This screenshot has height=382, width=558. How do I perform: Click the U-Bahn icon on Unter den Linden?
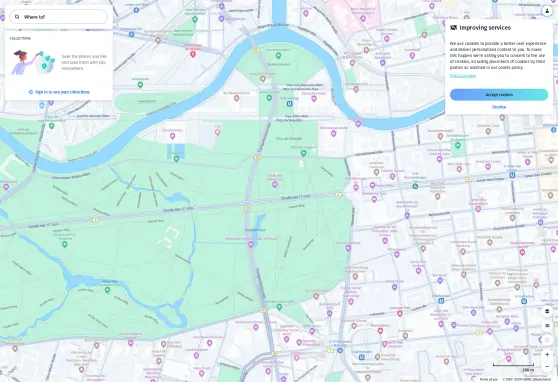coord(512,175)
